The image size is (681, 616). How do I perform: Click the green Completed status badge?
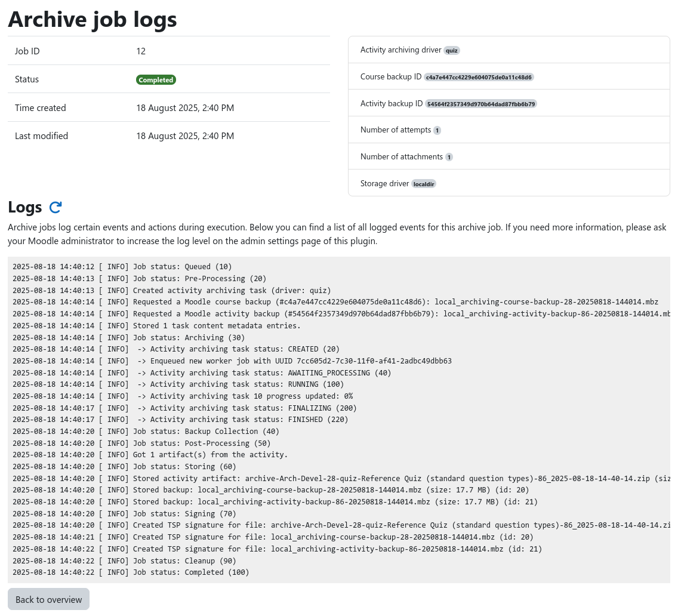click(x=156, y=80)
